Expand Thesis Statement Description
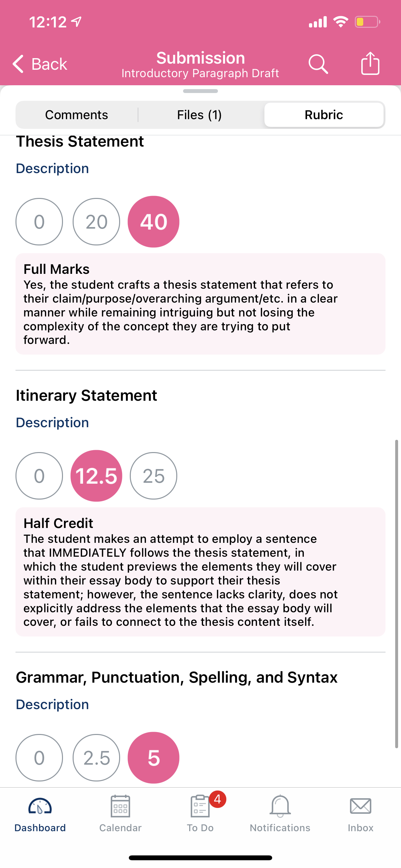 pyautogui.click(x=52, y=169)
